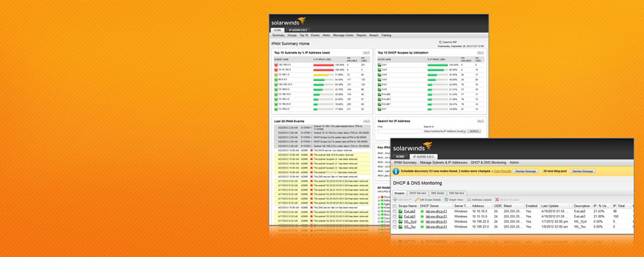Switch to the DNS Zones tab
This screenshot has height=257, width=644.
pyautogui.click(x=437, y=193)
